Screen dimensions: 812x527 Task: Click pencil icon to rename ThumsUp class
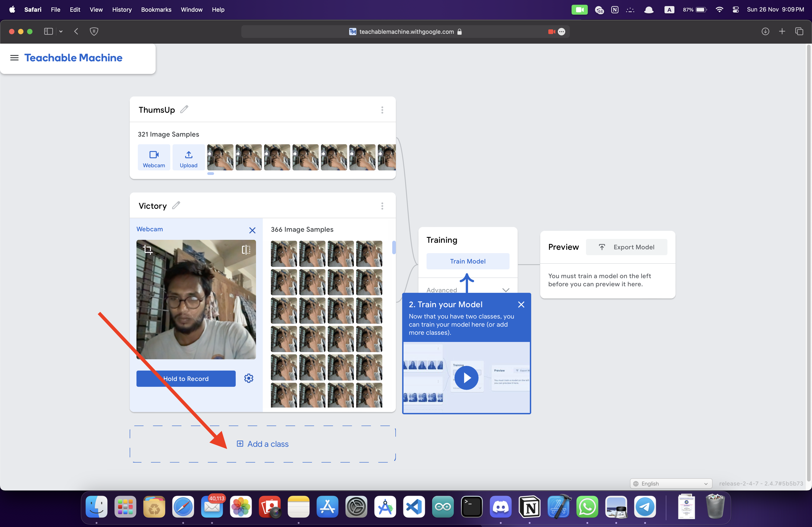tap(184, 109)
